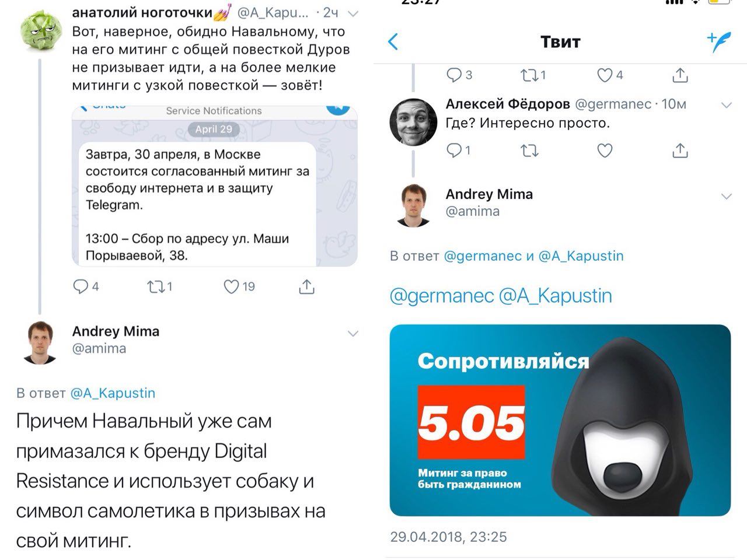The image size is (747, 560).
Task: Open the Telegram Service Notifications screenshot
Action: pyautogui.click(x=214, y=185)
